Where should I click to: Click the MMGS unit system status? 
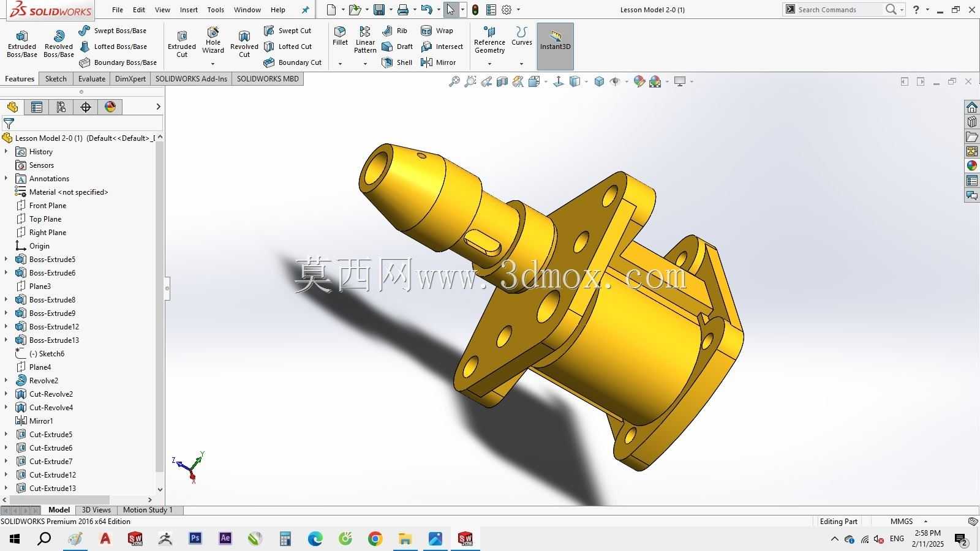click(902, 522)
